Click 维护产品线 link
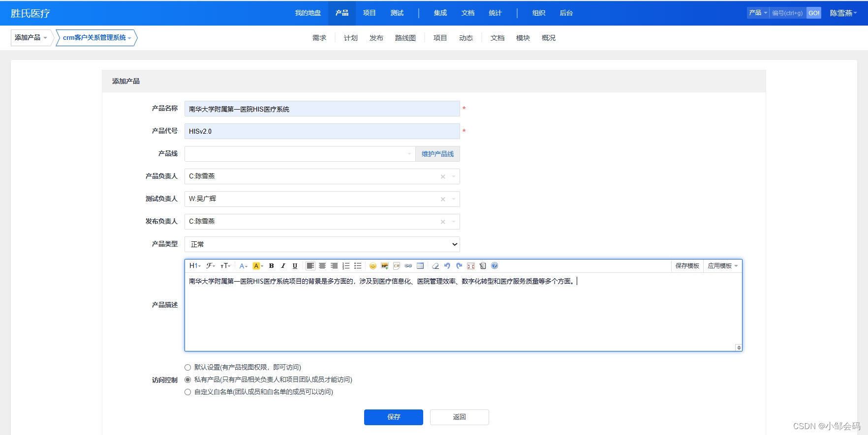The width and height of the screenshot is (868, 435). point(438,154)
